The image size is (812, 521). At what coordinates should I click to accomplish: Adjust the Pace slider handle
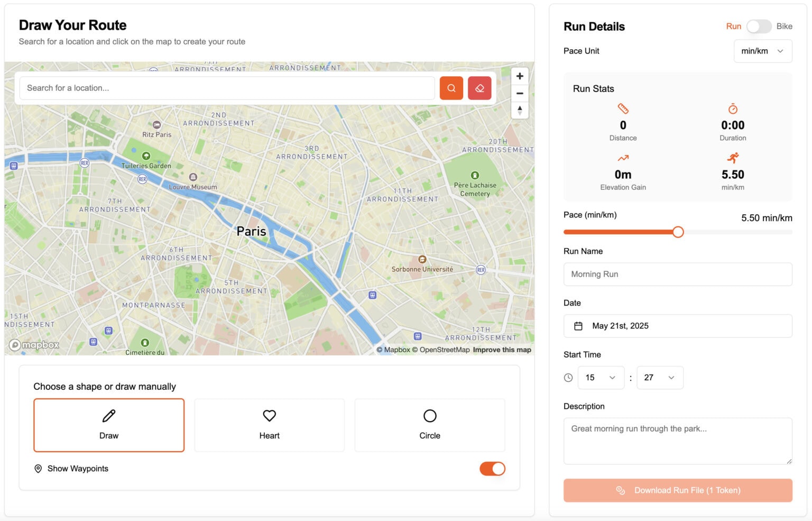pyautogui.click(x=678, y=232)
